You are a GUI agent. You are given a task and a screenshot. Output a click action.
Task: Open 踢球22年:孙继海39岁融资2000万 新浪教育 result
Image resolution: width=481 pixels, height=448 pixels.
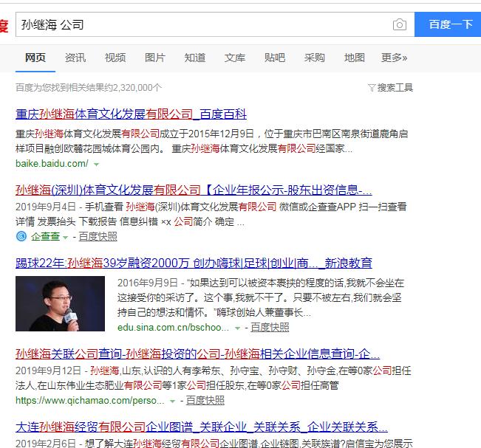click(x=194, y=263)
